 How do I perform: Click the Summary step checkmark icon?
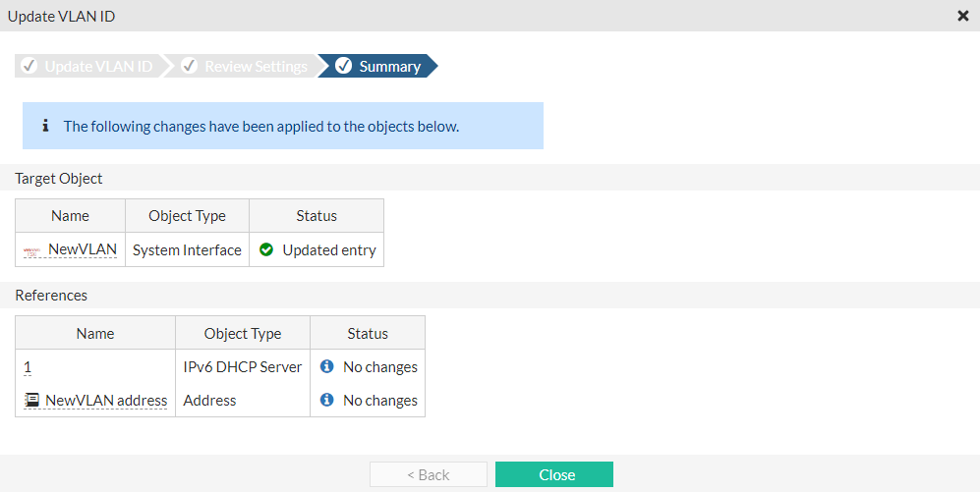click(x=343, y=67)
